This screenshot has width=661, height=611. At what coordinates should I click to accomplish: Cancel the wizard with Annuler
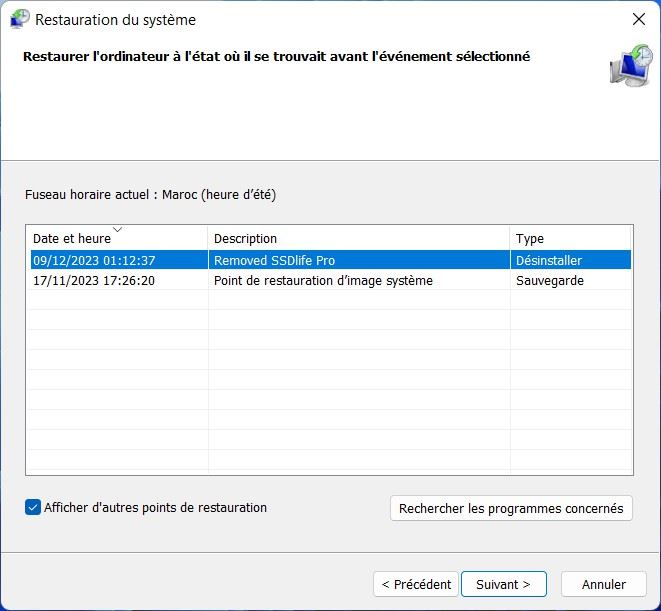click(x=603, y=584)
